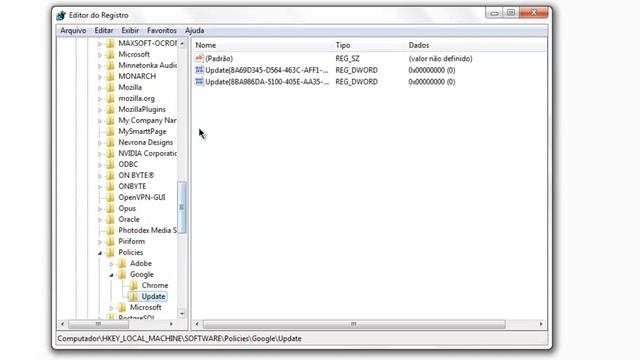Image resolution: width=640 pixels, height=360 pixels.
Task: Click the registry path in status bar
Action: click(179, 339)
